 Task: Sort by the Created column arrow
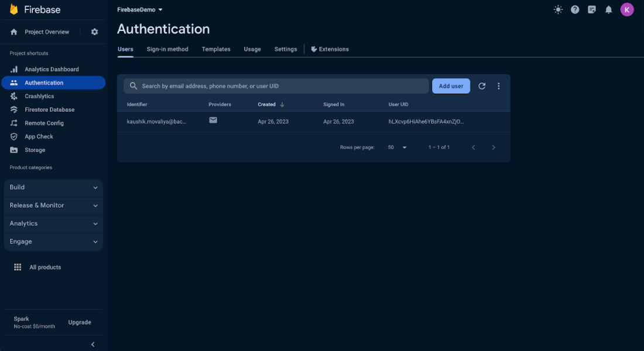pos(282,104)
